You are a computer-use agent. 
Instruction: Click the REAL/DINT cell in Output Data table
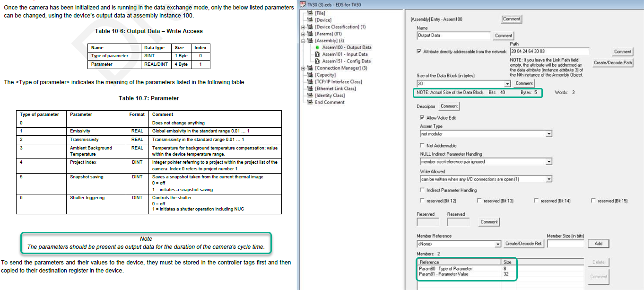click(x=157, y=64)
